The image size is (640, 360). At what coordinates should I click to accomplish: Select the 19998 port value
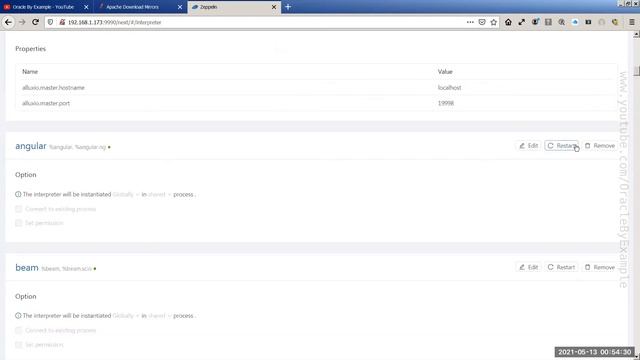(x=446, y=103)
